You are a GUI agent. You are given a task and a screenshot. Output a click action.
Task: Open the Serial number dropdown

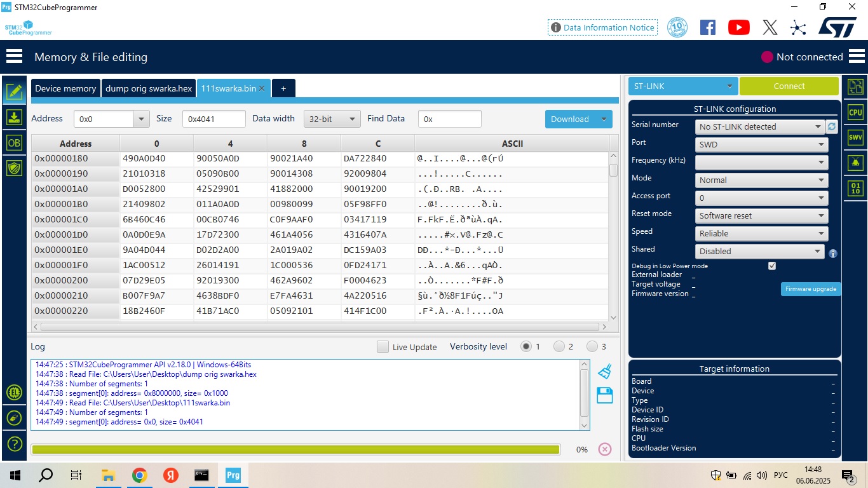pyautogui.click(x=759, y=126)
